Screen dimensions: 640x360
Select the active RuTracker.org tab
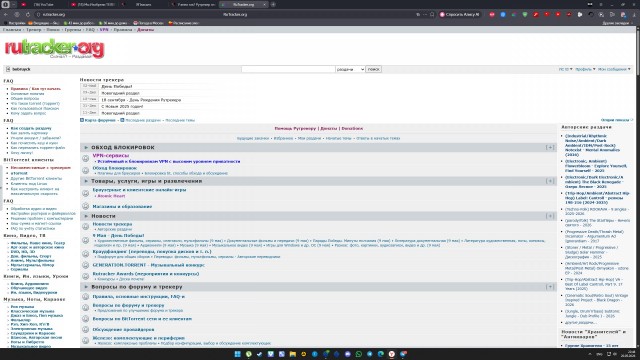click(243, 4)
